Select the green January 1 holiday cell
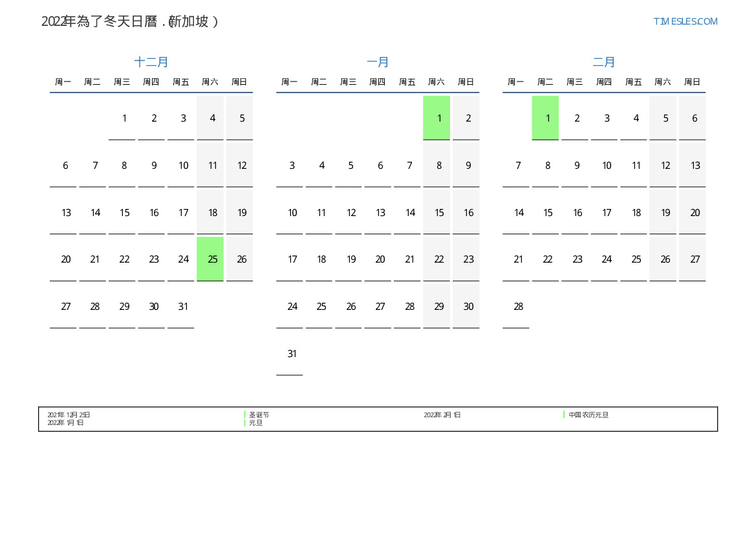This screenshot has height=535, width=756. point(437,118)
